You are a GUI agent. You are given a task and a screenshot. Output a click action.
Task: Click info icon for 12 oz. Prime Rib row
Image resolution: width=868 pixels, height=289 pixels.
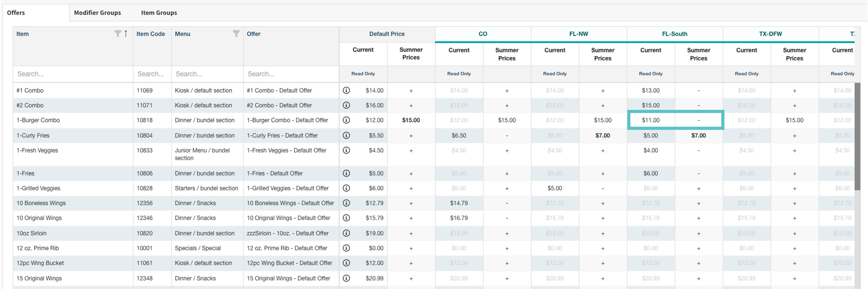point(346,248)
